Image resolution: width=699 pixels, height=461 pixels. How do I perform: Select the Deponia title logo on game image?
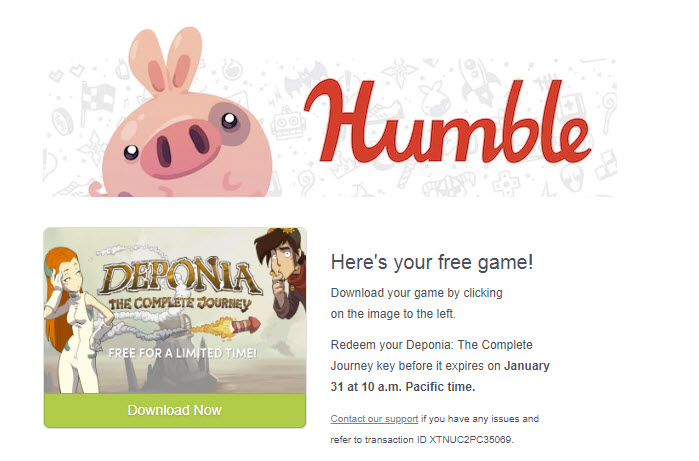pos(179,276)
